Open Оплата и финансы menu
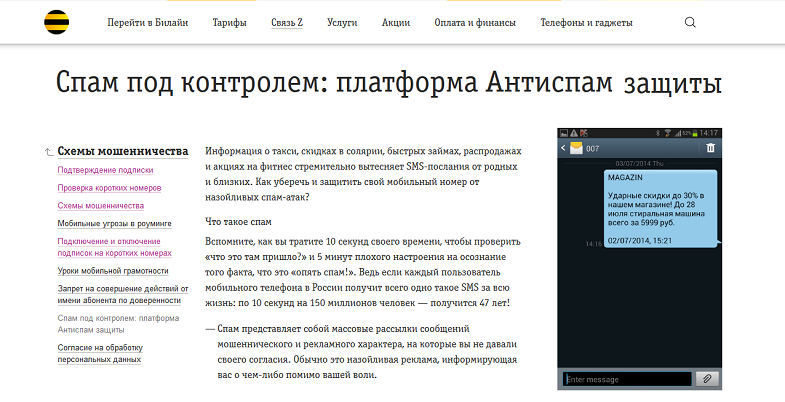Image resolution: width=785 pixels, height=402 pixels. pos(475,23)
